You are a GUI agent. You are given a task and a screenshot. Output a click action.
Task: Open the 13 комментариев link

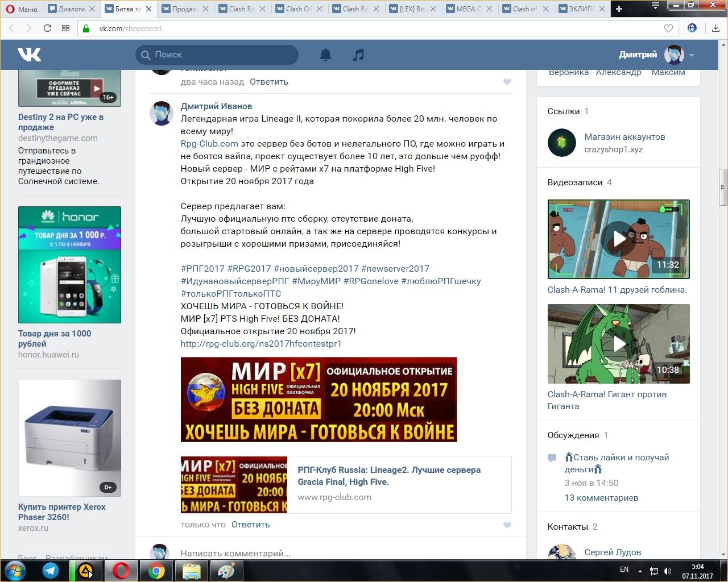pyautogui.click(x=601, y=498)
